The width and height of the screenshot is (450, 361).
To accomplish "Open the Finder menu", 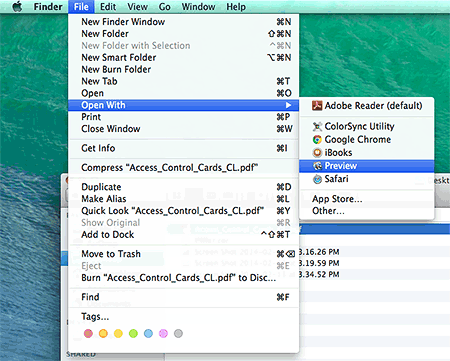I will click(48, 7).
